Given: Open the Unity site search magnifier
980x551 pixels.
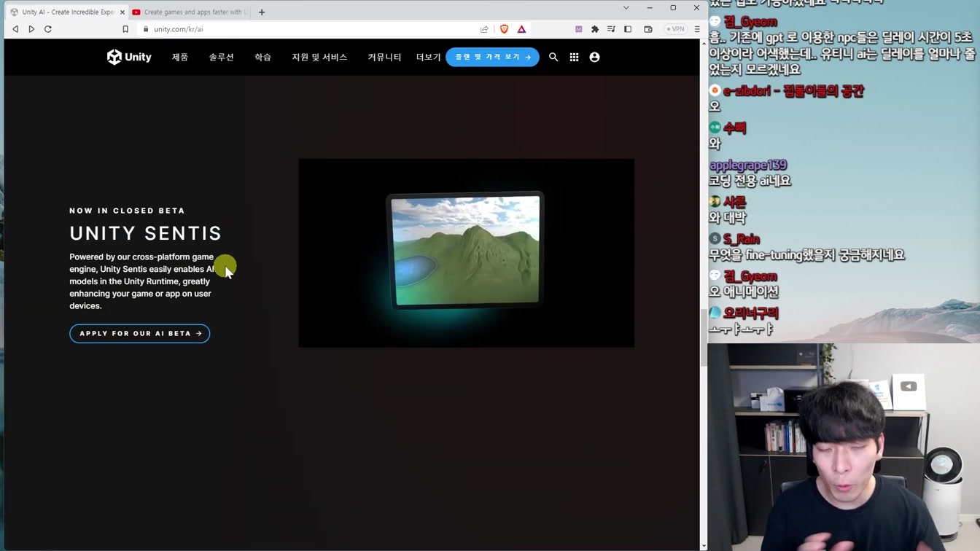Looking at the screenshot, I should coord(553,57).
